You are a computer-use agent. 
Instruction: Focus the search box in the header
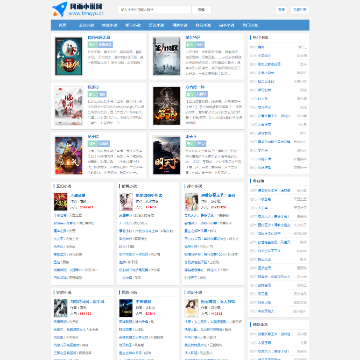[x=155, y=10]
